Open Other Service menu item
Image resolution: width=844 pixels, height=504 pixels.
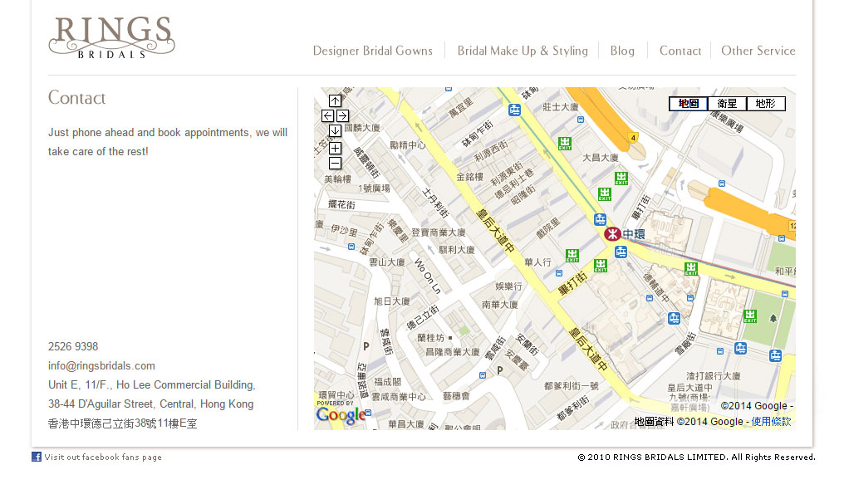click(x=758, y=51)
